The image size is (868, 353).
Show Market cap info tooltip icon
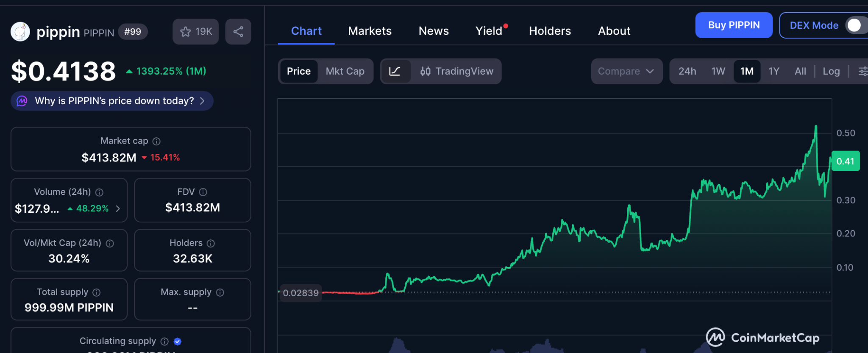156,141
